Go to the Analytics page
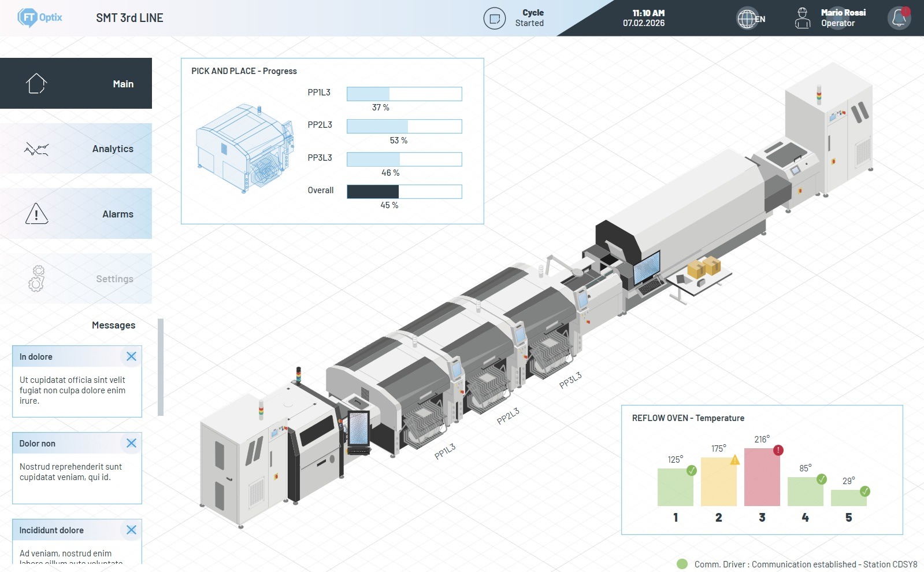This screenshot has height=572, width=924. [x=76, y=149]
